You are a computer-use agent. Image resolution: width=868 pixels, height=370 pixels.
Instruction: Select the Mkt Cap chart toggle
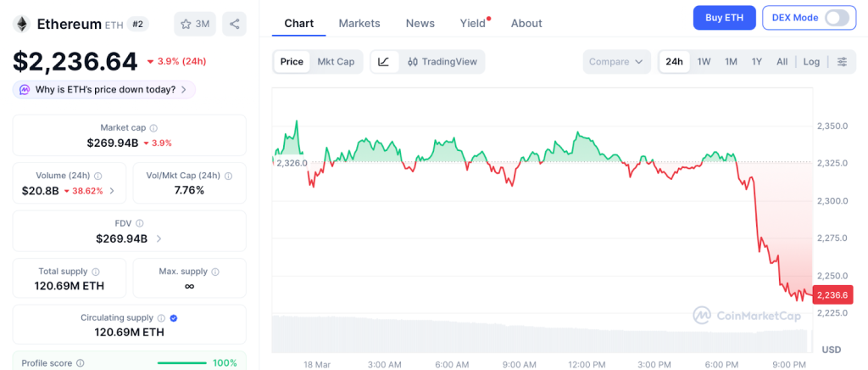click(336, 62)
